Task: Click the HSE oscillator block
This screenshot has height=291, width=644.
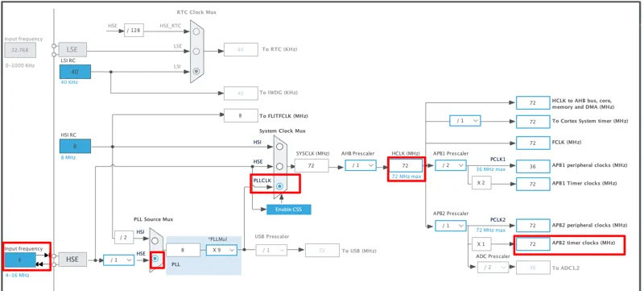Action: (x=72, y=260)
